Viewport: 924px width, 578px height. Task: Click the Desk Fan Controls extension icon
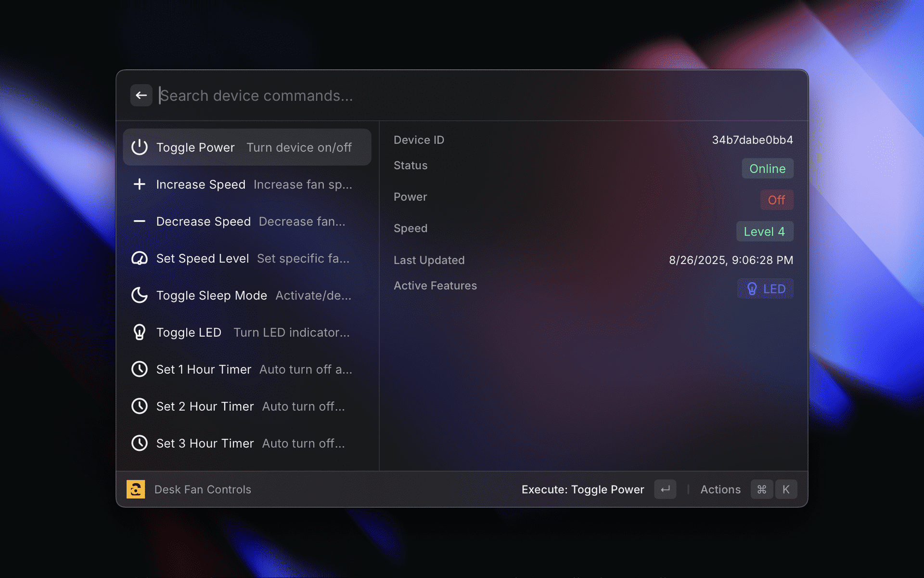[135, 489]
